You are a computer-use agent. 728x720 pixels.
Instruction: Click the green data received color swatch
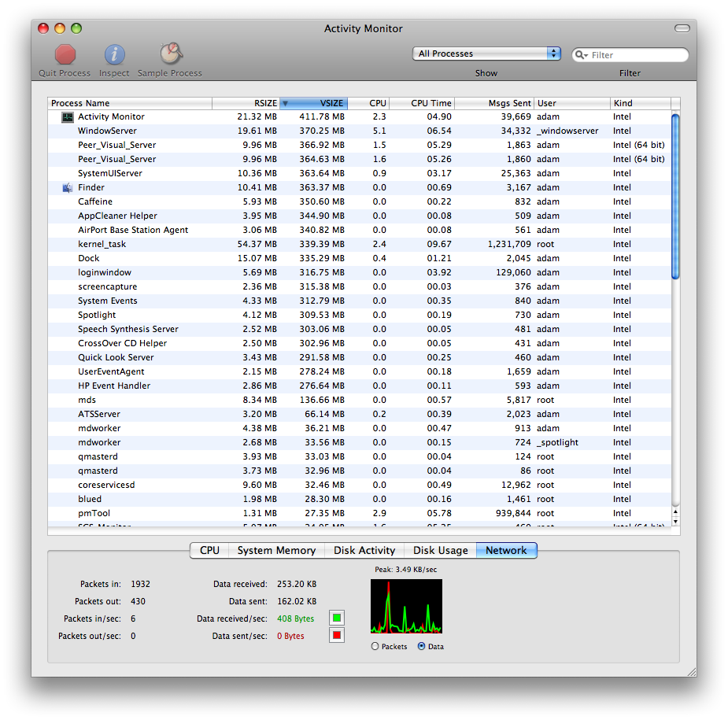[x=337, y=618]
